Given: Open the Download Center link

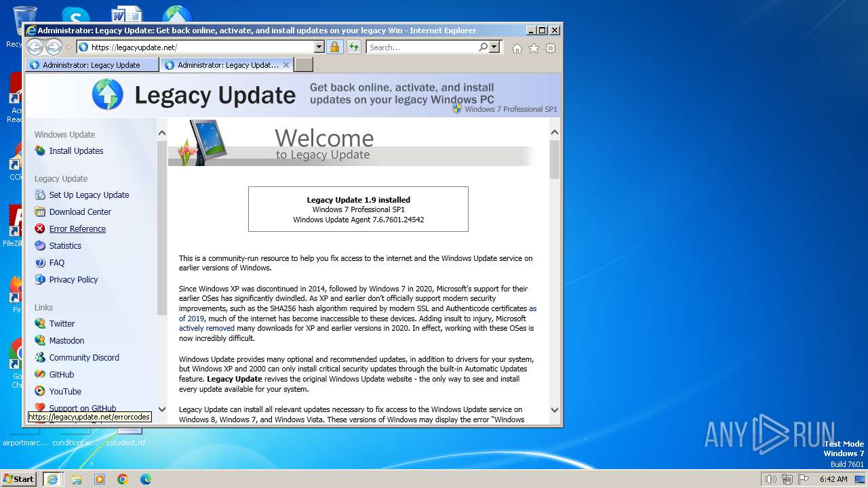Looking at the screenshot, I should point(80,211).
